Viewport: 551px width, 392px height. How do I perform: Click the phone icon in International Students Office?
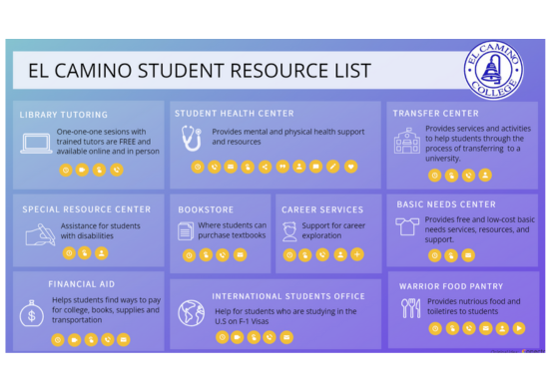[x=270, y=337]
